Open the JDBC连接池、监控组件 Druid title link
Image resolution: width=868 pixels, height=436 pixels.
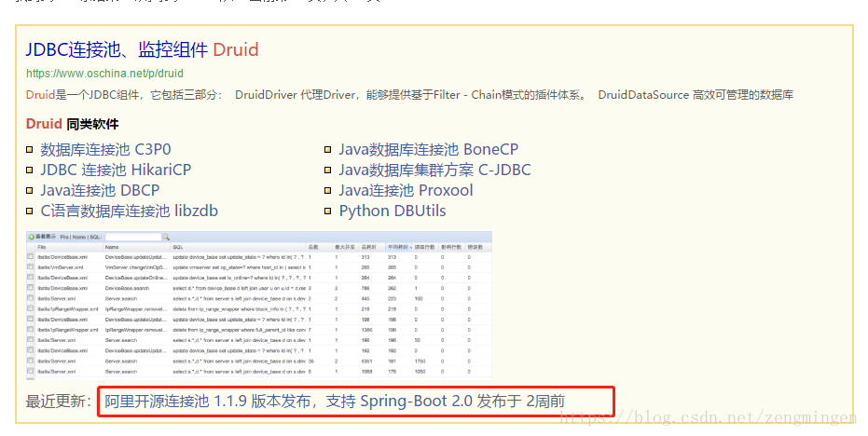(x=143, y=49)
